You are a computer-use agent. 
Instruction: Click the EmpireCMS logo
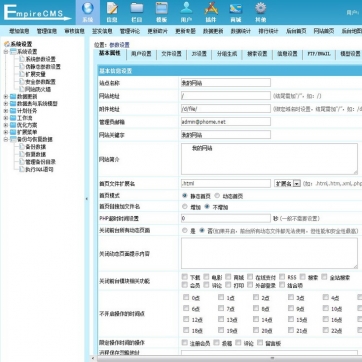click(37, 13)
